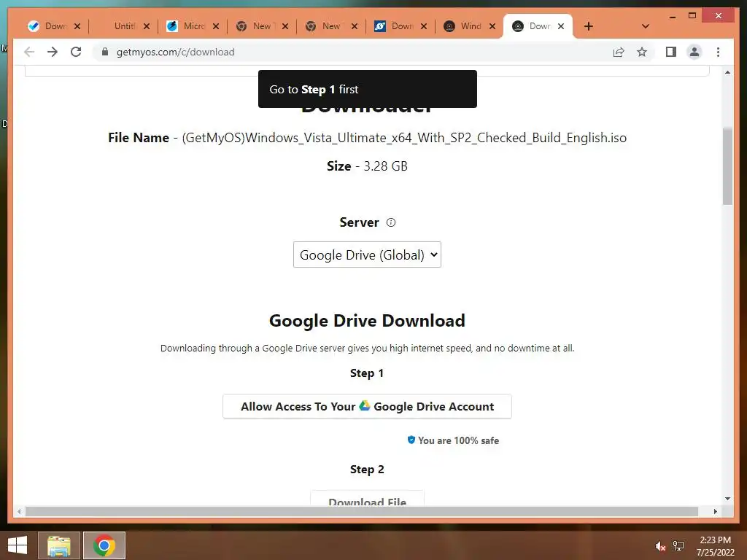This screenshot has height=560, width=747.
Task: Click the Google Drive Download heading
Action: coord(367,321)
